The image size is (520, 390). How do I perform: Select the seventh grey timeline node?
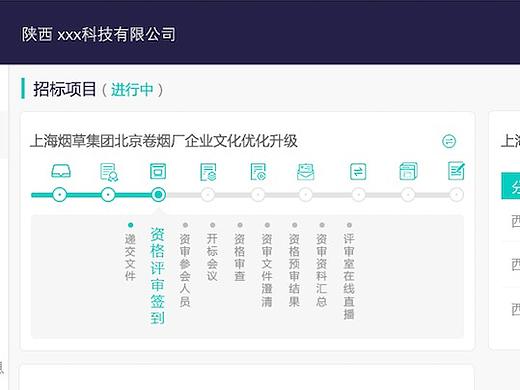359,195
